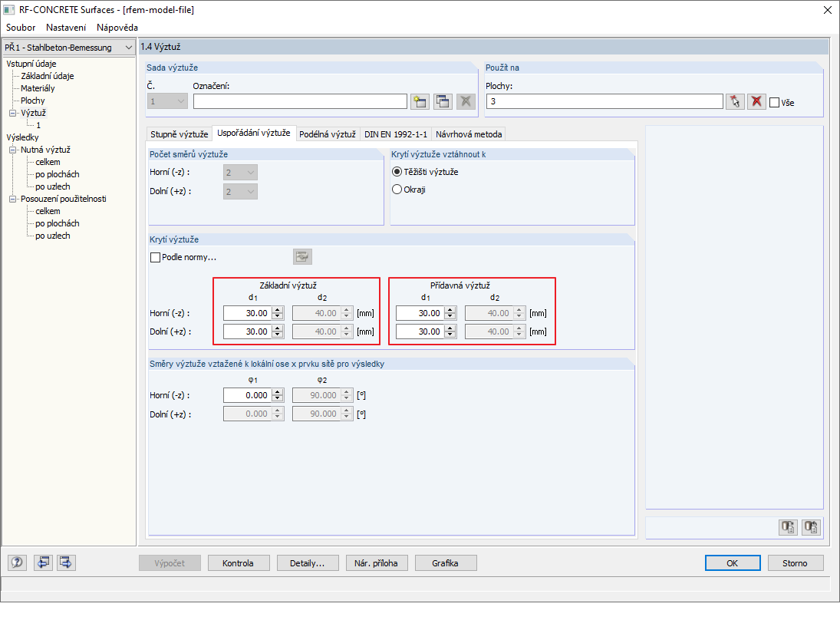Click the delete reinforcement set icon
The width and height of the screenshot is (840, 630).
(x=466, y=101)
